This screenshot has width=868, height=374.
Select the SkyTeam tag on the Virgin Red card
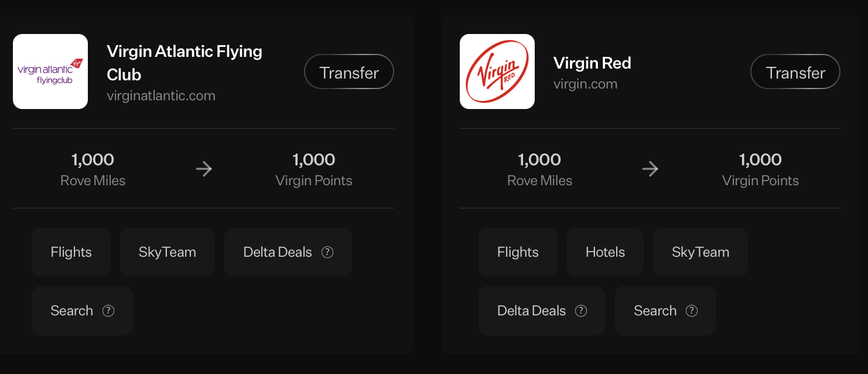tap(700, 251)
